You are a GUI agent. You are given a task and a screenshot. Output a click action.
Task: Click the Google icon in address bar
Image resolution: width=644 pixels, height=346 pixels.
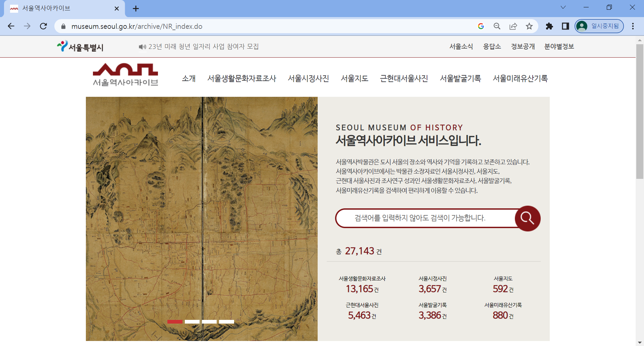point(481,26)
